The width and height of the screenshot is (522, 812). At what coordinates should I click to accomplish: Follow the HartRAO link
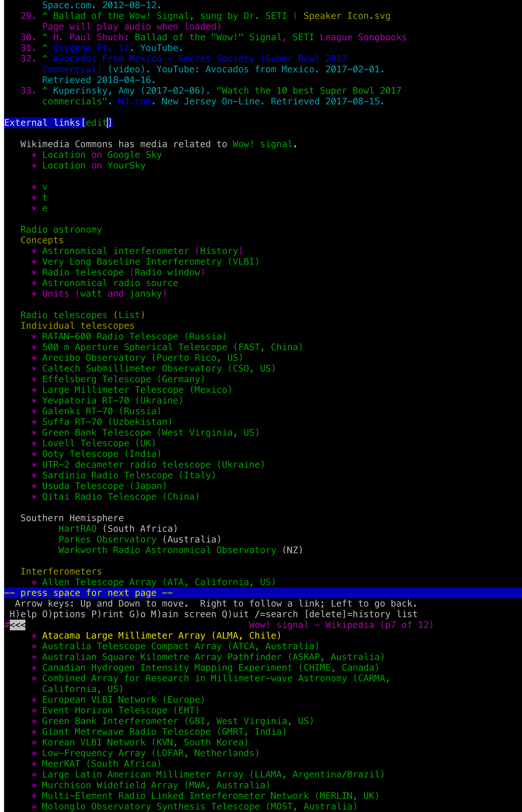click(78, 529)
